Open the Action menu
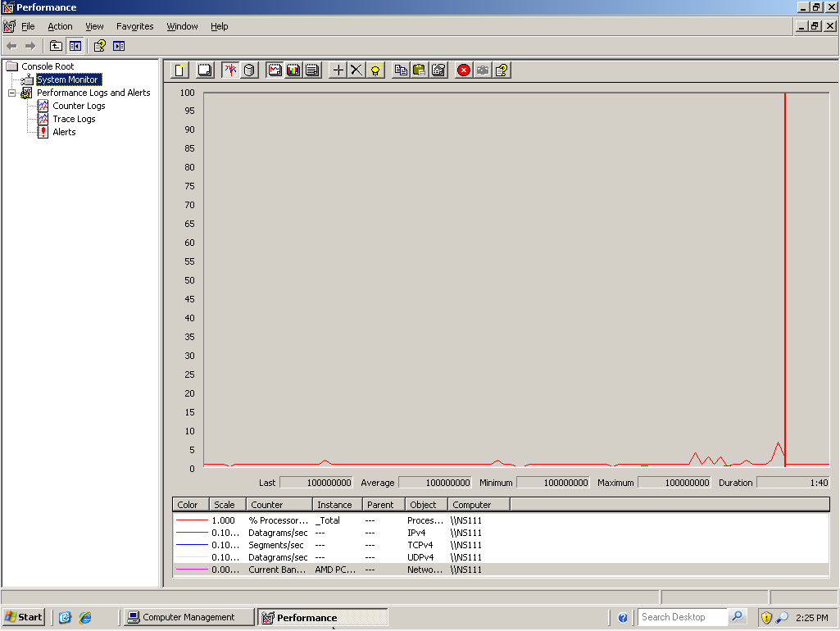Image resolution: width=840 pixels, height=631 pixels. pos(60,26)
